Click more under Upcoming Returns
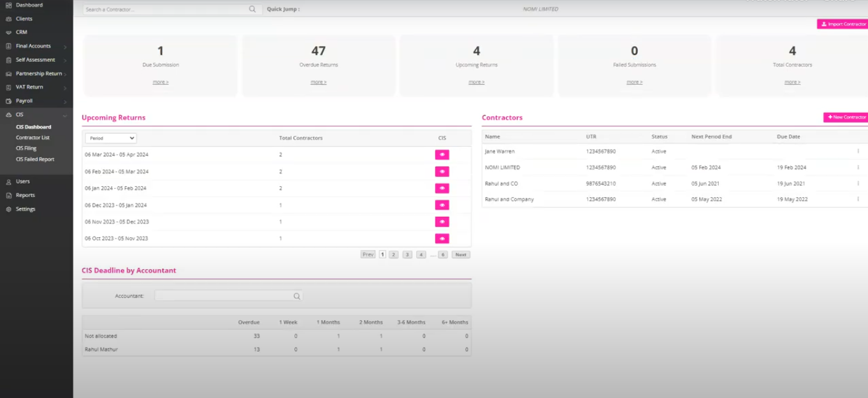 [x=477, y=82]
